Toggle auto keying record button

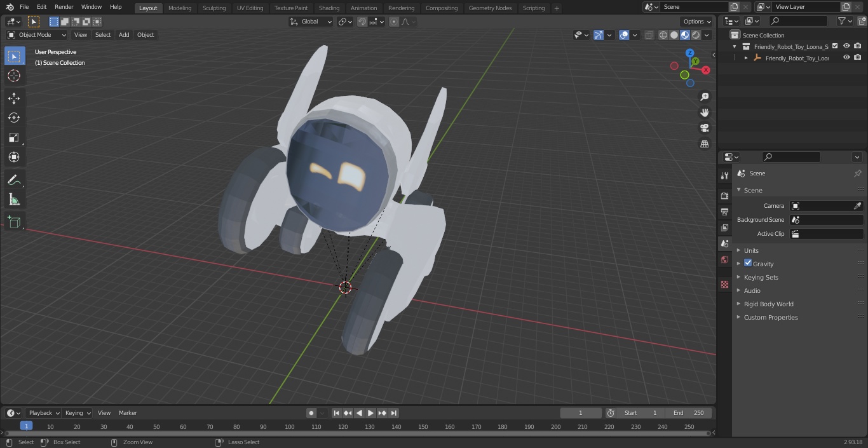pos(311,413)
